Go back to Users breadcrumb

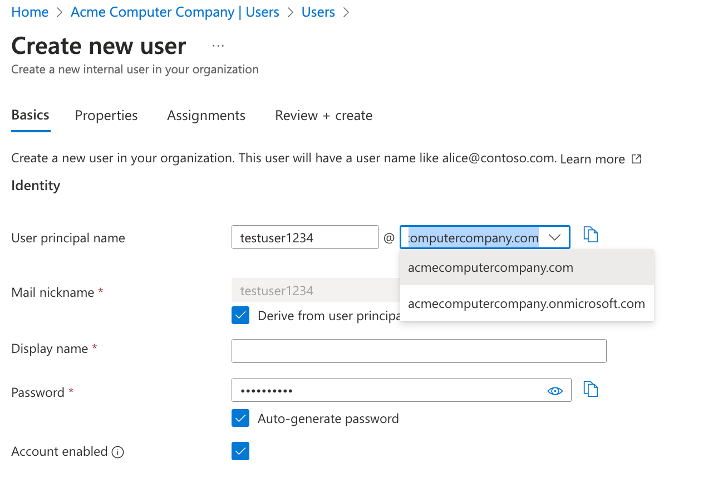(x=318, y=12)
